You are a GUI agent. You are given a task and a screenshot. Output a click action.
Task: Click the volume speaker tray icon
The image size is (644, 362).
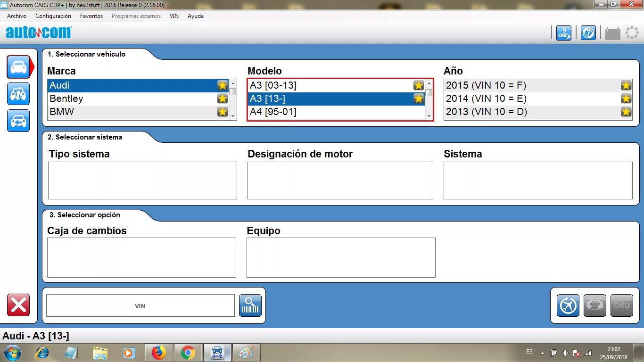(565, 353)
